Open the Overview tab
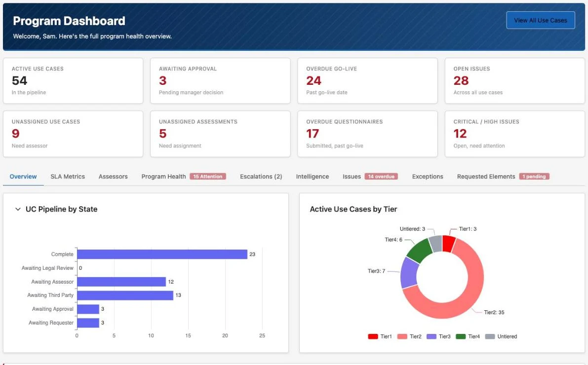This screenshot has width=588, height=365. [23, 177]
